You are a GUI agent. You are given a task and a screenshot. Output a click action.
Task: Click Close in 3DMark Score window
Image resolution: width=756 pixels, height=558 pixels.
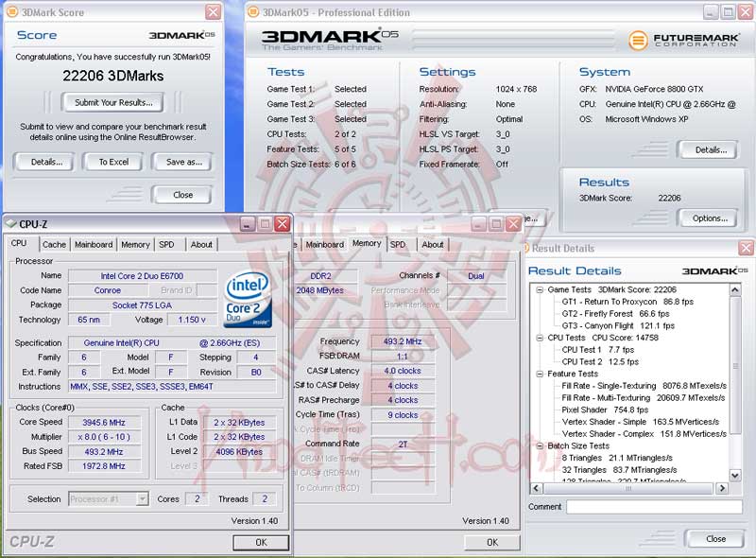(182, 195)
